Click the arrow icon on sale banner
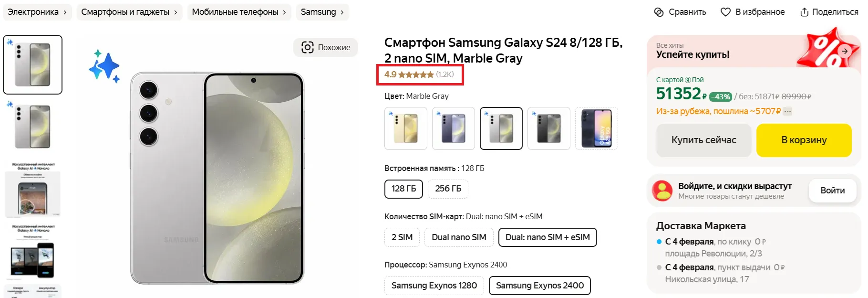Image resolution: width=868 pixels, height=298 pixels. pyautogui.click(x=845, y=51)
